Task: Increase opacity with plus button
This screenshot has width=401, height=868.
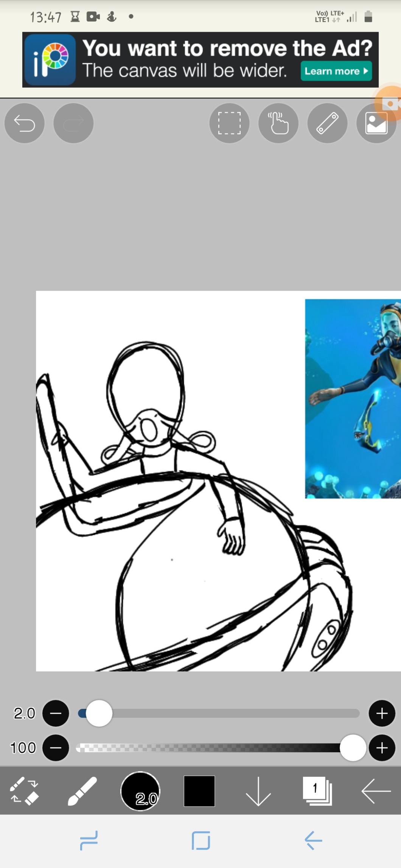Action: pyautogui.click(x=382, y=747)
